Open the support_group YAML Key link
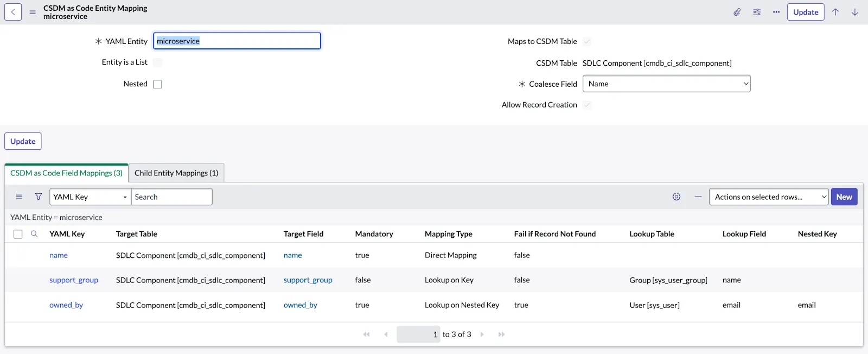868x354 pixels. [x=74, y=280]
